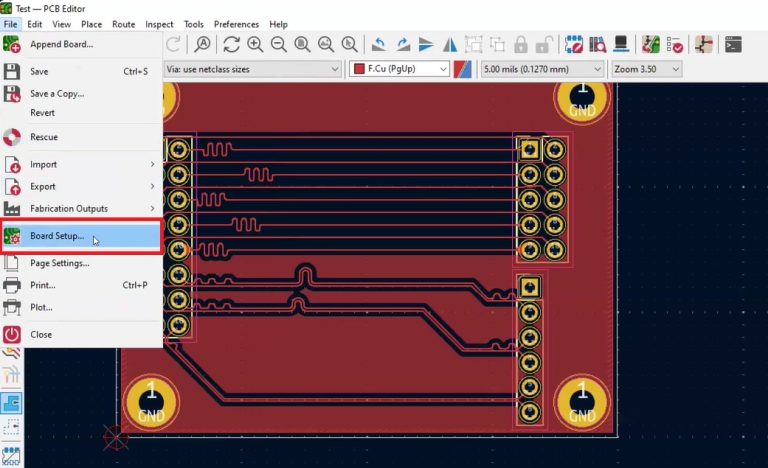
Task: Open the scripting console
Action: coord(733,45)
